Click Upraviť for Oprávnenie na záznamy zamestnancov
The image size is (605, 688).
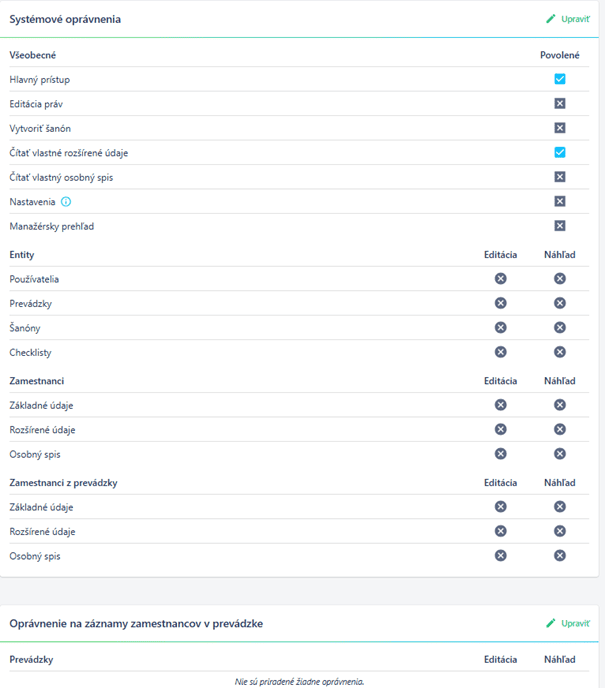568,624
